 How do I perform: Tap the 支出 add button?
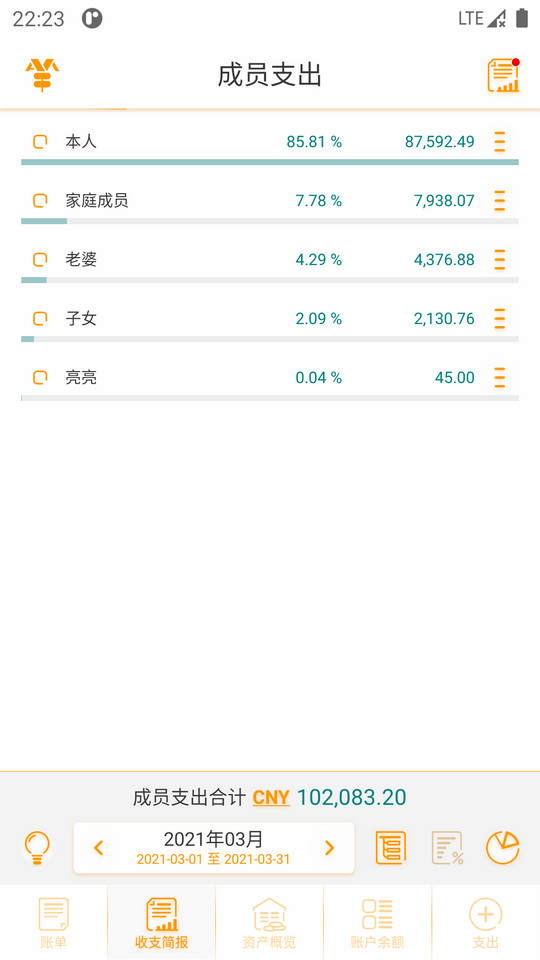pos(486,923)
